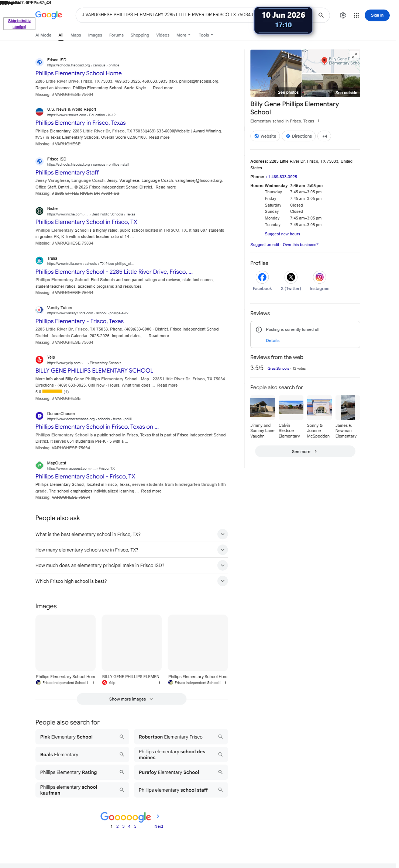Open GreatSchools reviews link

pos(278,368)
